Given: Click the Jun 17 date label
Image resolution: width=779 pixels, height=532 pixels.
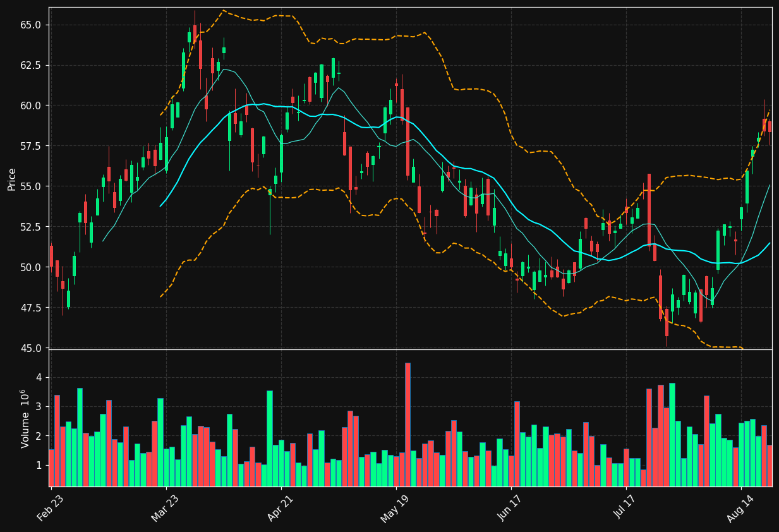Looking at the screenshot, I should [x=510, y=508].
